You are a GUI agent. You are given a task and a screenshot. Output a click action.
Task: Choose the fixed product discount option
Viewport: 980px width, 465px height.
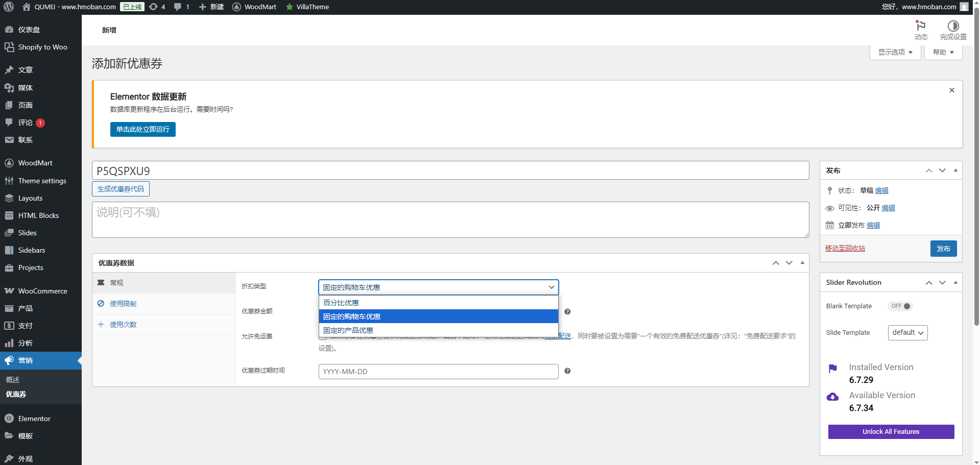click(x=438, y=330)
